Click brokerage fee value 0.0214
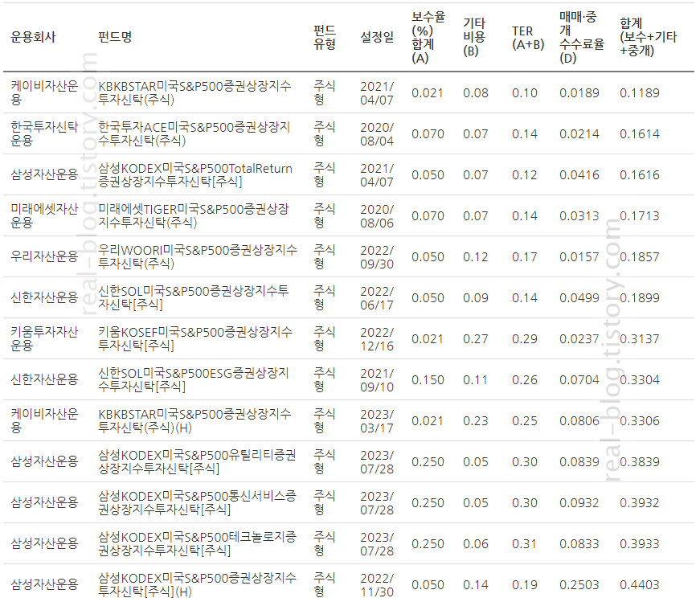700x602 pixels. pos(579,134)
